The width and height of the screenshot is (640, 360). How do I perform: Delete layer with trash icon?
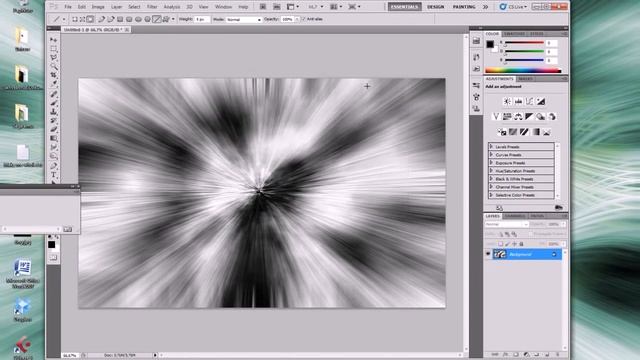coord(558,354)
